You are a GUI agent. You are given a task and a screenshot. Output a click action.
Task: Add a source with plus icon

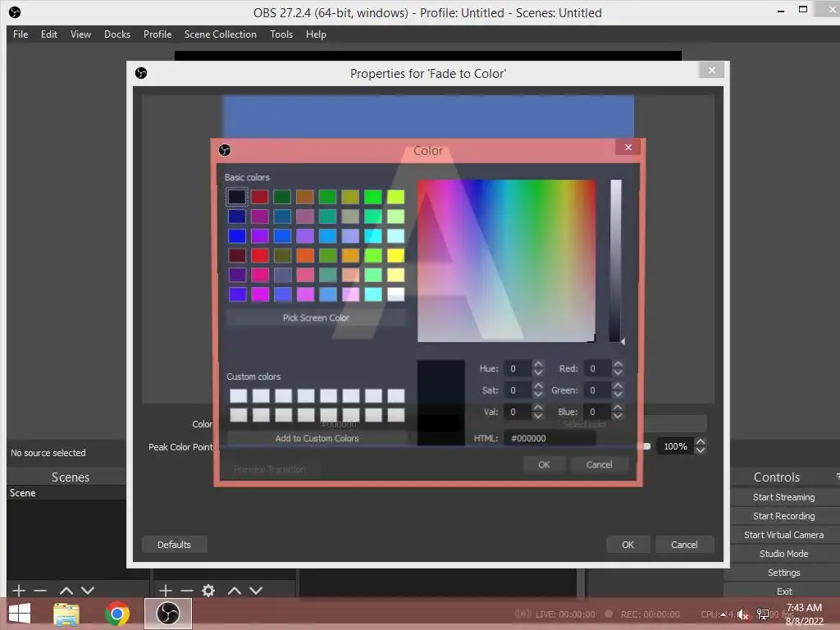(x=166, y=591)
